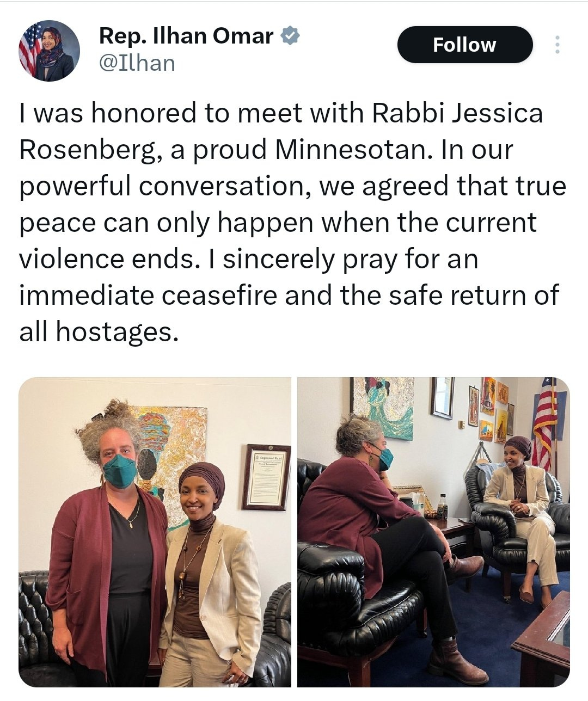Select the Rep. Ilhan Omar display name

[186, 36]
